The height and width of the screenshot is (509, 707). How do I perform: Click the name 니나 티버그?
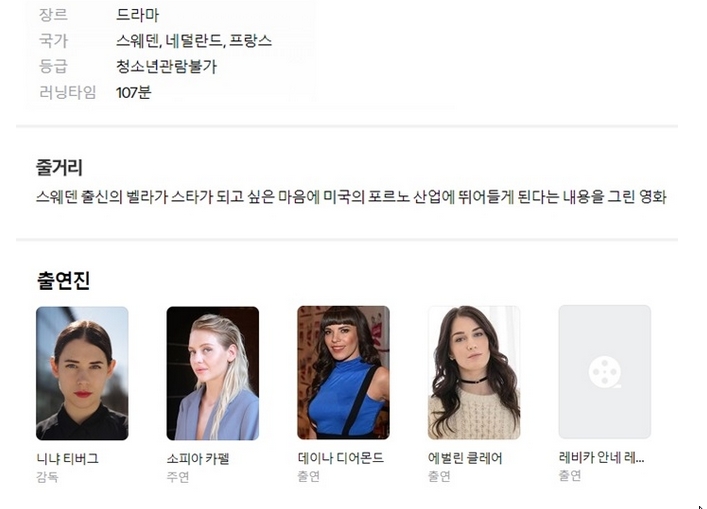(67, 459)
